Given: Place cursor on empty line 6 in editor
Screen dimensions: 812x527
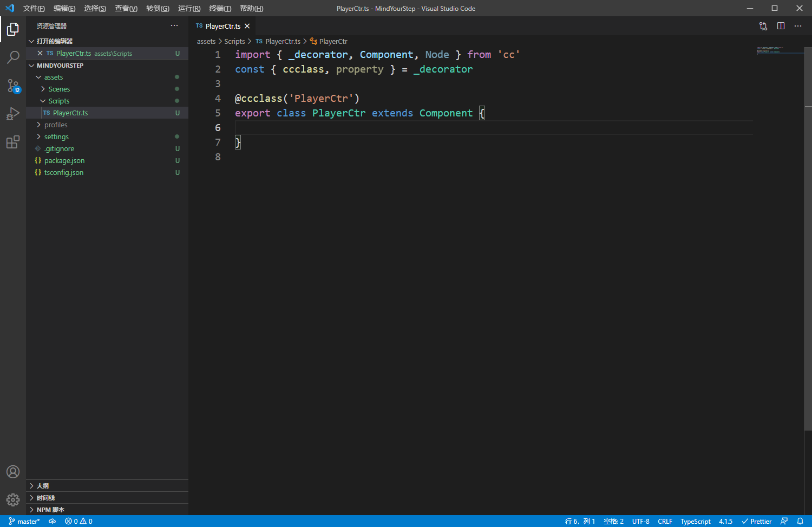Looking at the screenshot, I should coord(494,127).
